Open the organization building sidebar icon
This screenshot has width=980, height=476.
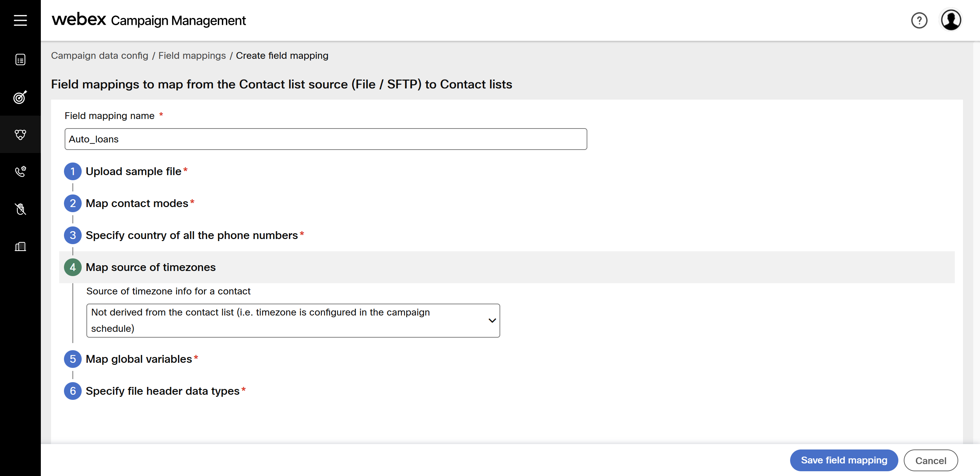(20, 247)
